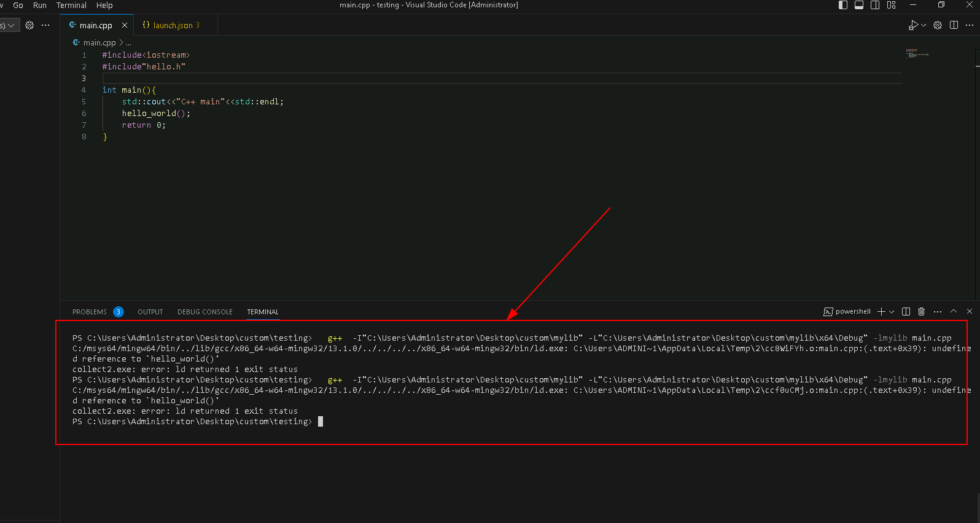Click the terminal prompt cursor line

coord(198,422)
